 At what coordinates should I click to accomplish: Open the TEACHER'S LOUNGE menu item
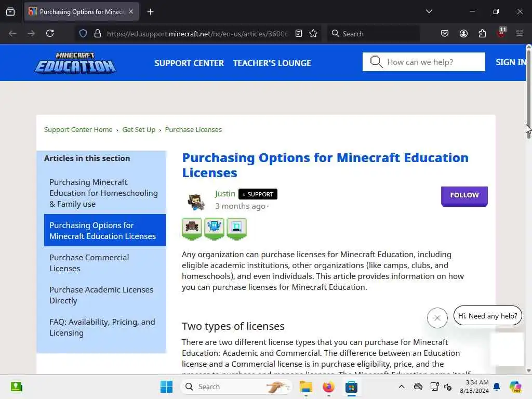[x=272, y=63]
